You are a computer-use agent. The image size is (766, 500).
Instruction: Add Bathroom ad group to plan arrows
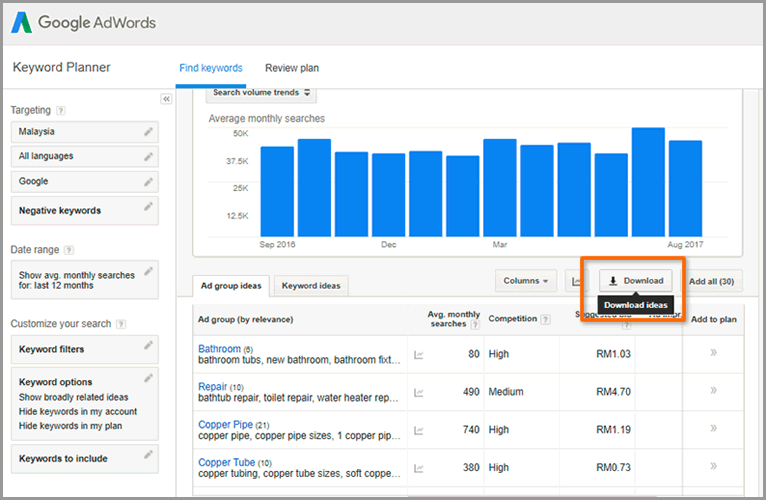click(x=713, y=352)
